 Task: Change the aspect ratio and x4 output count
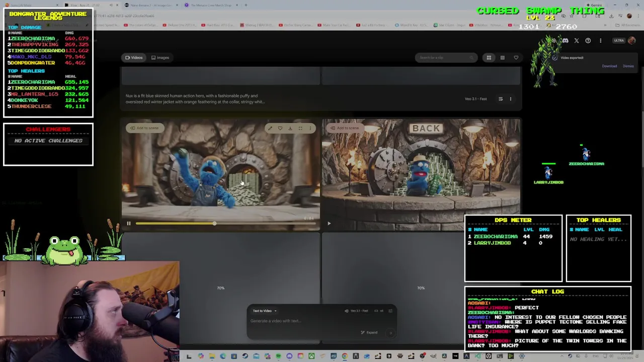379,311
